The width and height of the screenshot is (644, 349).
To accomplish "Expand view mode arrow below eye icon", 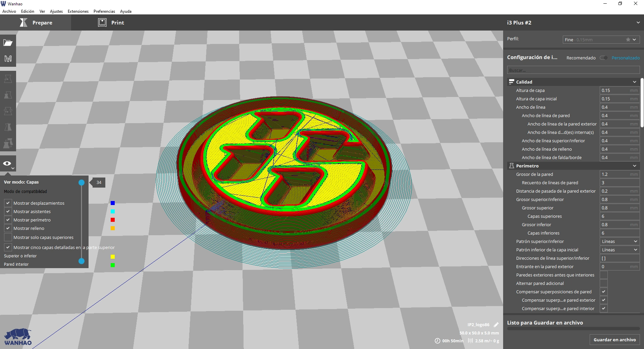I will tap(13, 168).
